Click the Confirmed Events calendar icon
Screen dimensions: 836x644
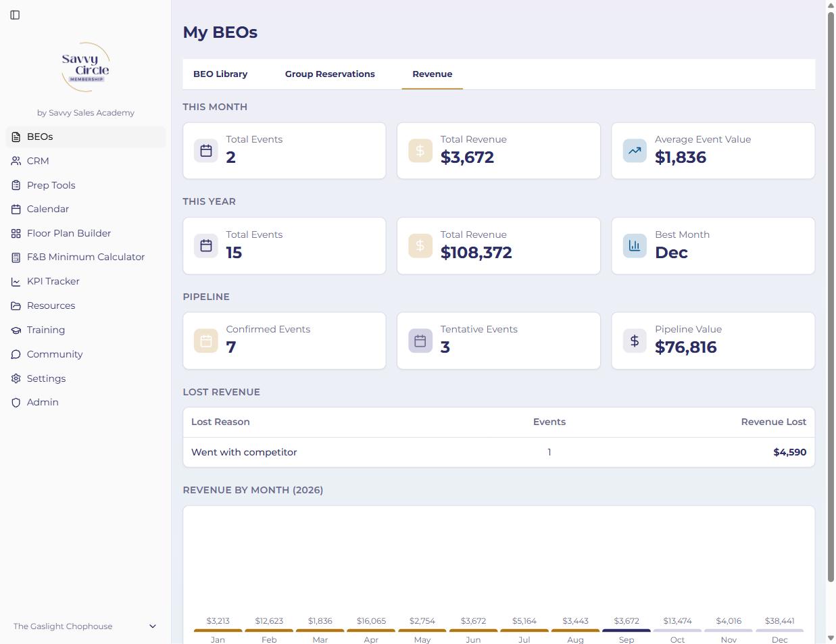coord(206,341)
